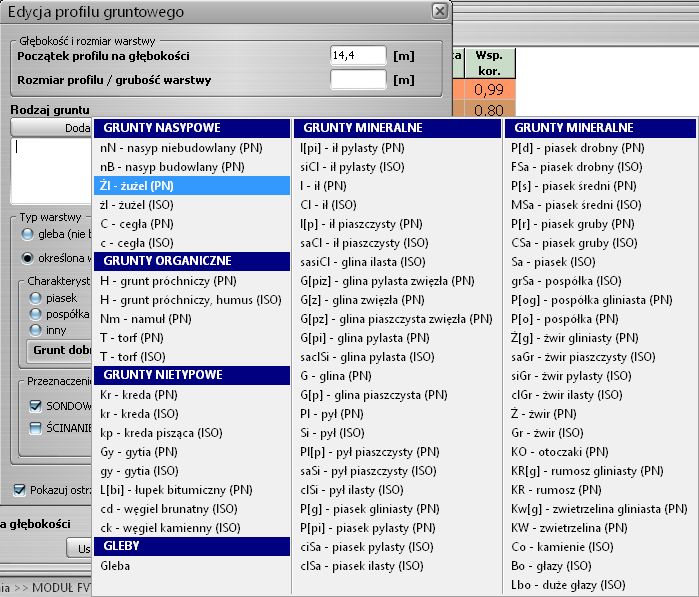This screenshot has width=699, height=597.
Task: Select Gleba entry in the menu
Action: 116,565
